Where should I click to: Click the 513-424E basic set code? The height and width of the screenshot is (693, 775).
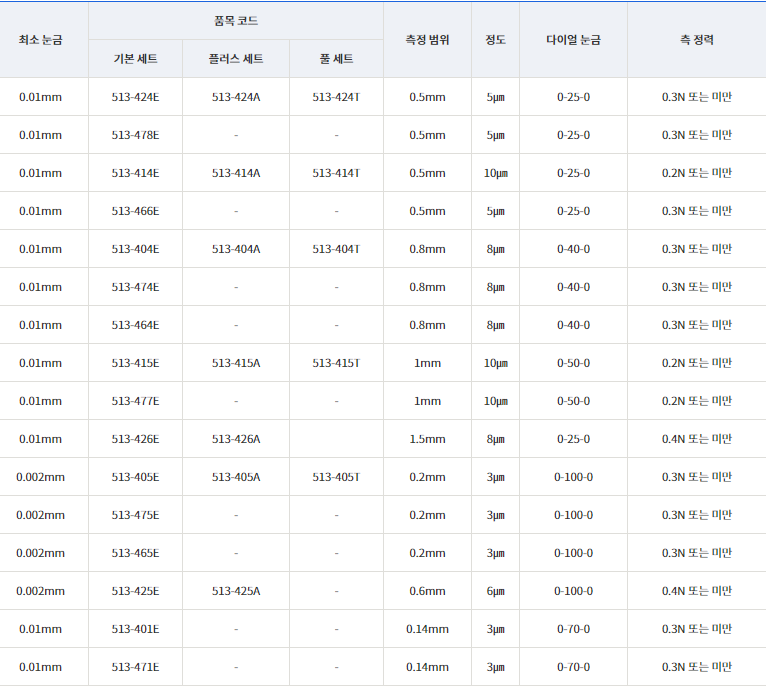pyautogui.click(x=135, y=97)
